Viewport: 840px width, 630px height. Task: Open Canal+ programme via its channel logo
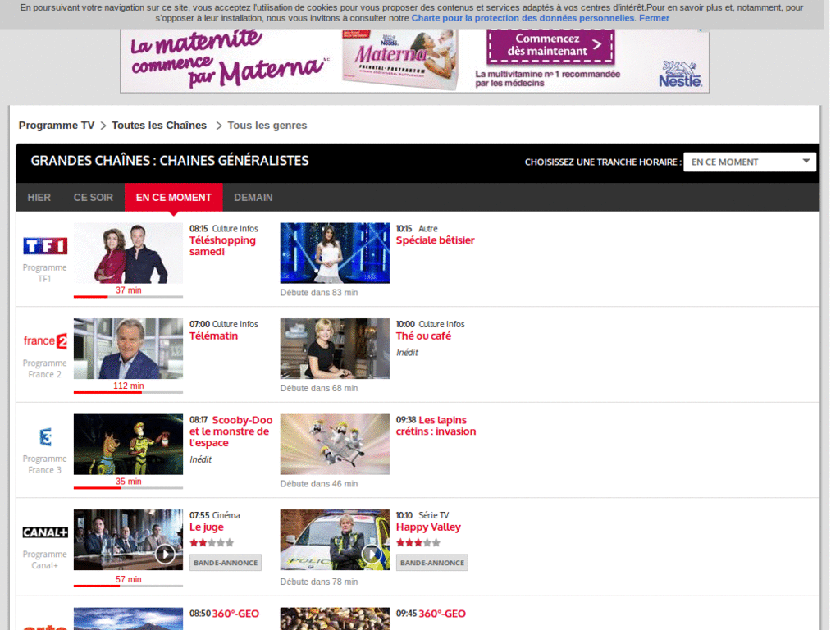pyautogui.click(x=44, y=534)
